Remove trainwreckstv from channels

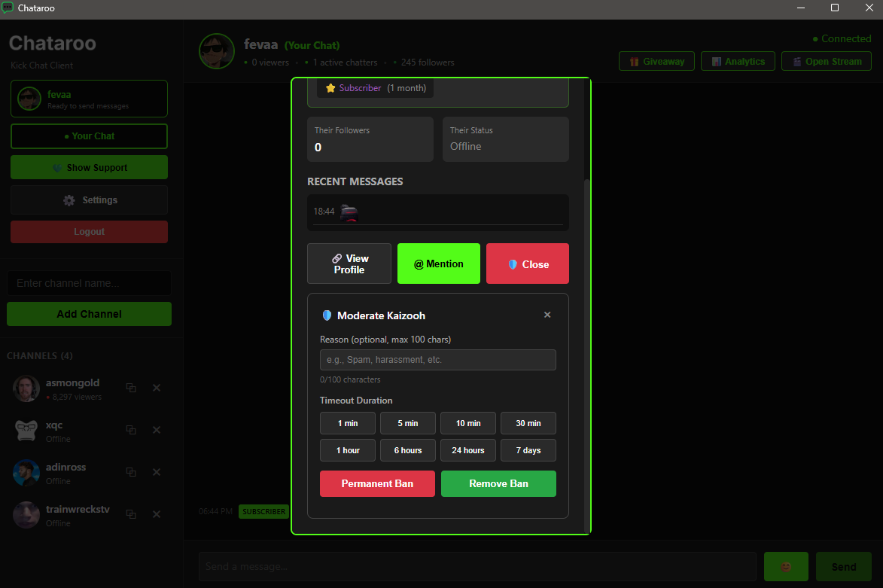(x=156, y=513)
